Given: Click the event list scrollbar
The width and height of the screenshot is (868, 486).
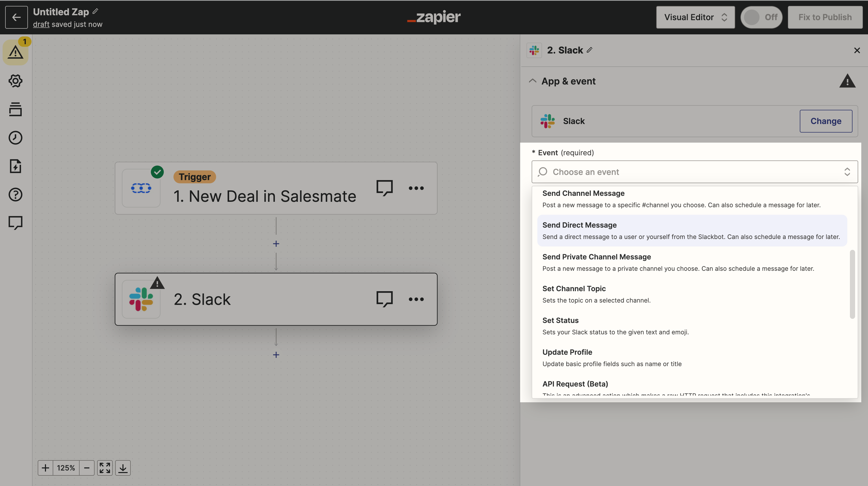Looking at the screenshot, I should point(852,284).
